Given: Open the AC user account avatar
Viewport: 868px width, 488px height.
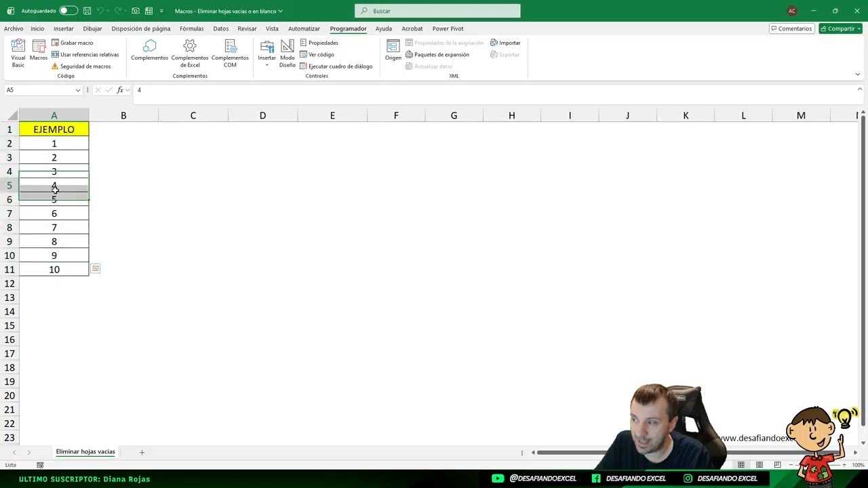Looking at the screenshot, I should [x=792, y=11].
